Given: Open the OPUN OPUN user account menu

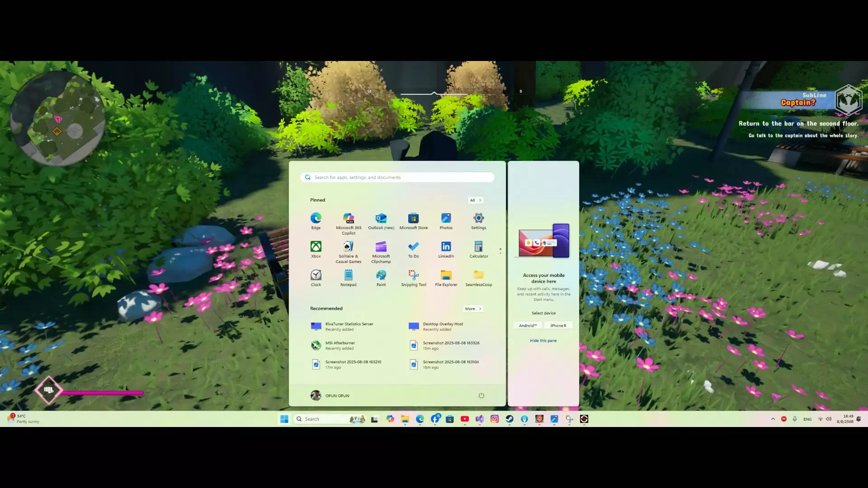Looking at the screenshot, I should pos(330,395).
